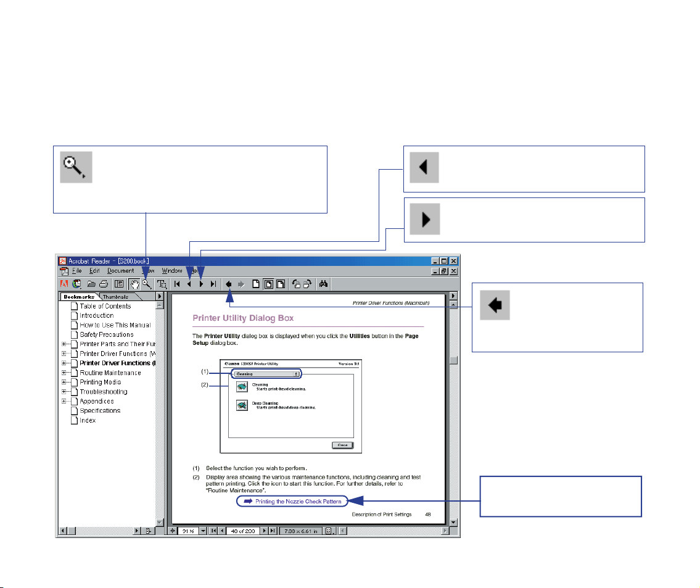Click the document vertical scrollbar thumb
The width and height of the screenshot is (700, 588).
454,361
